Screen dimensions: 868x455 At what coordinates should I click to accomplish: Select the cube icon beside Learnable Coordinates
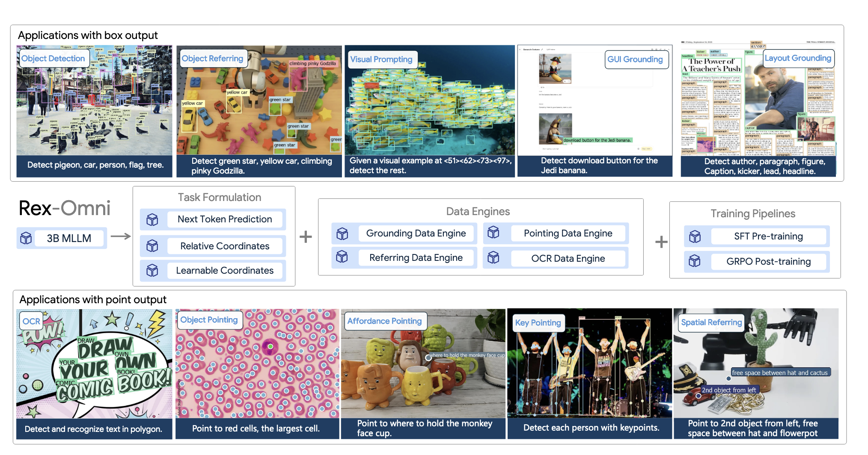click(152, 270)
